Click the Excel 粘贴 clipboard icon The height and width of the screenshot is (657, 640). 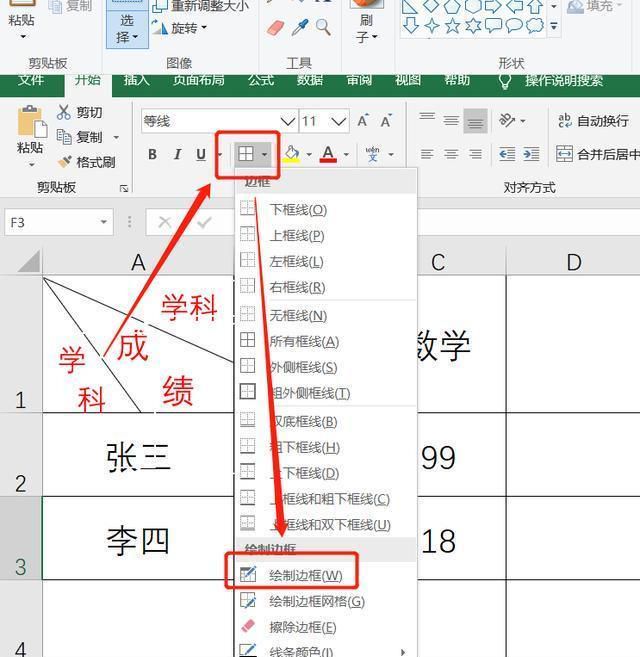[32, 122]
